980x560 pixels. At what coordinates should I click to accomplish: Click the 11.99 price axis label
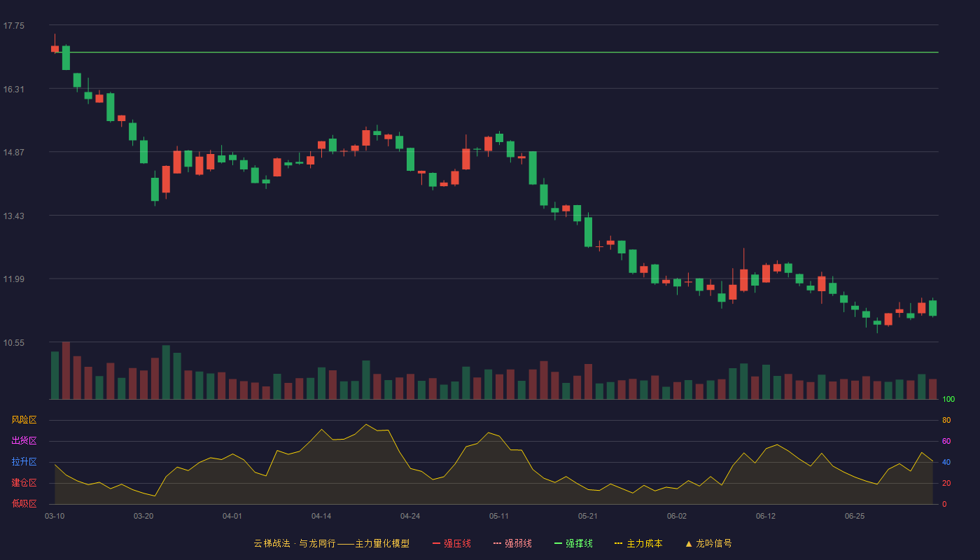coord(13,279)
